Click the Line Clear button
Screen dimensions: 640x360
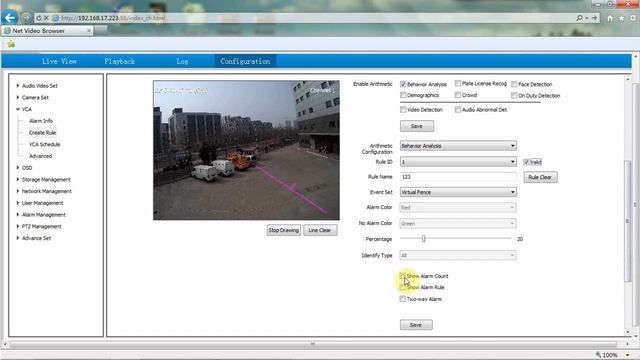click(x=320, y=230)
